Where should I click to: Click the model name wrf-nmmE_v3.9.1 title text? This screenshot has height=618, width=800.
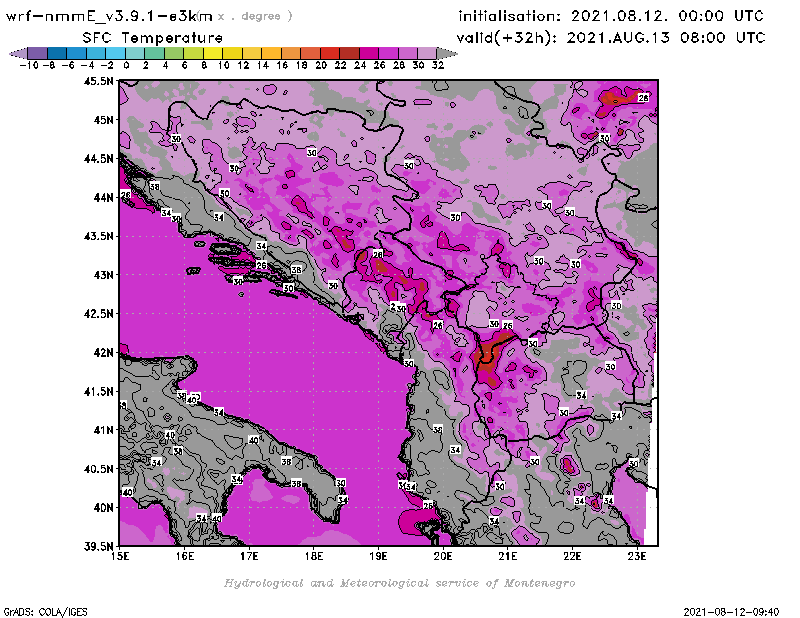109,16
